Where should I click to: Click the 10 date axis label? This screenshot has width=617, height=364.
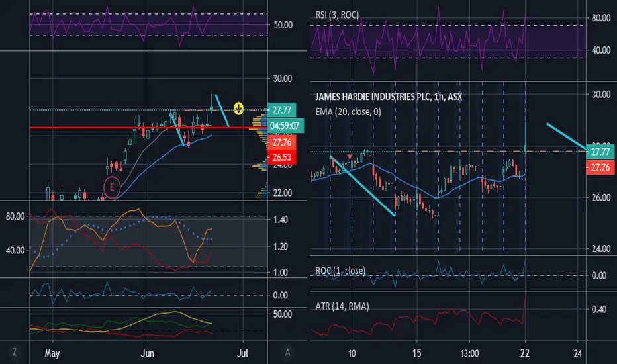(352, 353)
